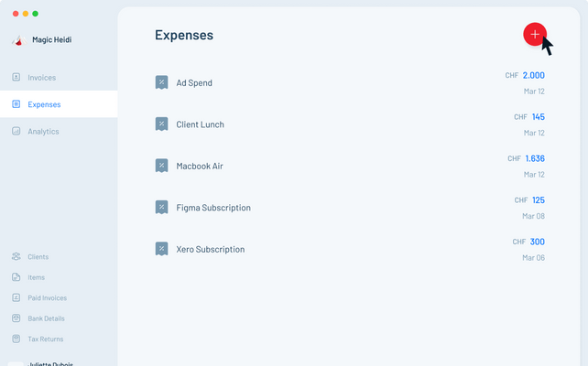This screenshot has width=588, height=366.
Task: Select the Macbook Air expense amount
Action: pos(535,158)
